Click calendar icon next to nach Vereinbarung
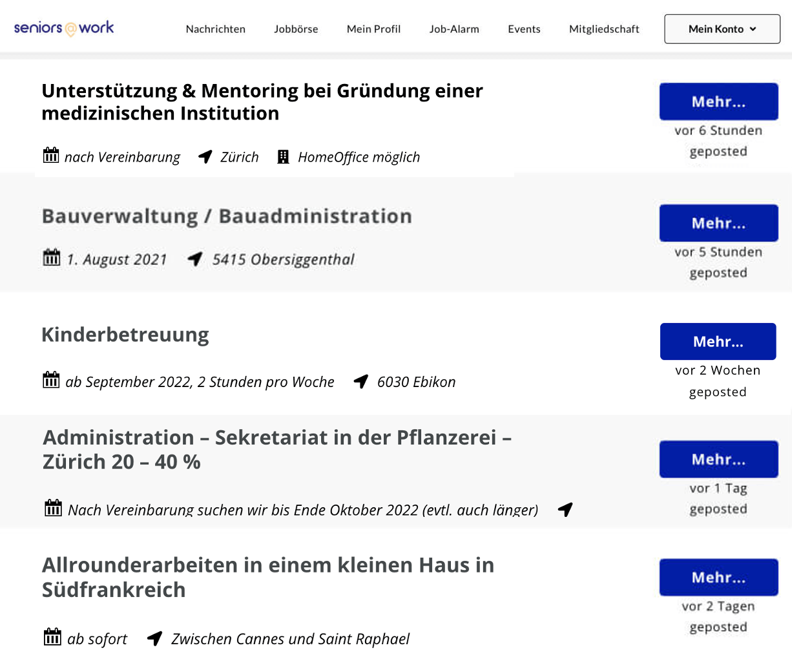Screen dimensions: 792x672 coord(50,155)
